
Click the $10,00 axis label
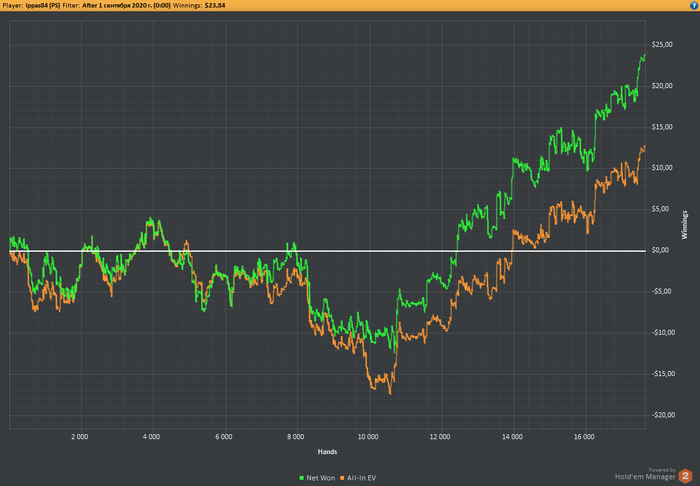point(662,168)
